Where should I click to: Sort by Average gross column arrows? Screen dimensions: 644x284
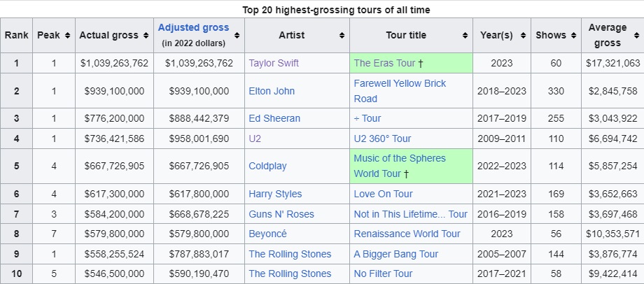click(634, 36)
